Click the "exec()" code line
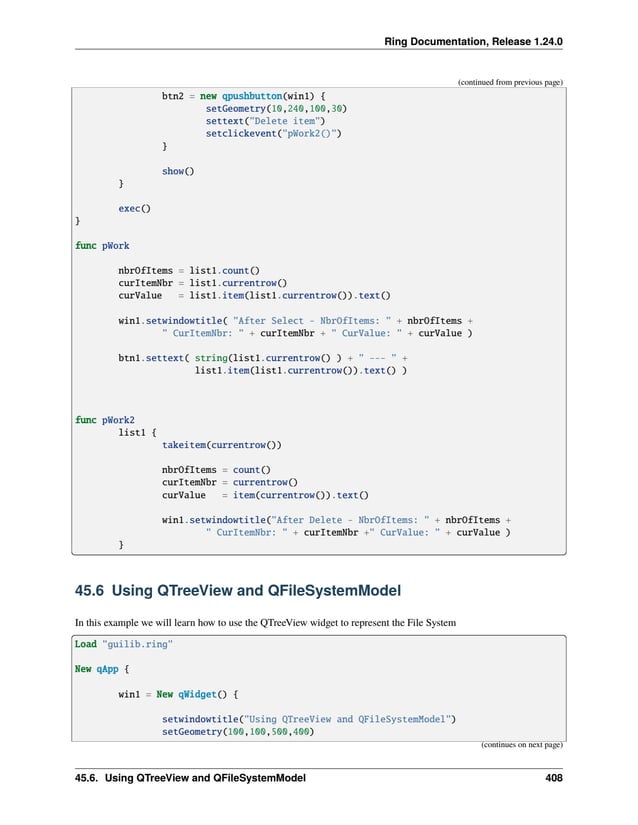Viewport: 638px width, 825px height. click(134, 208)
